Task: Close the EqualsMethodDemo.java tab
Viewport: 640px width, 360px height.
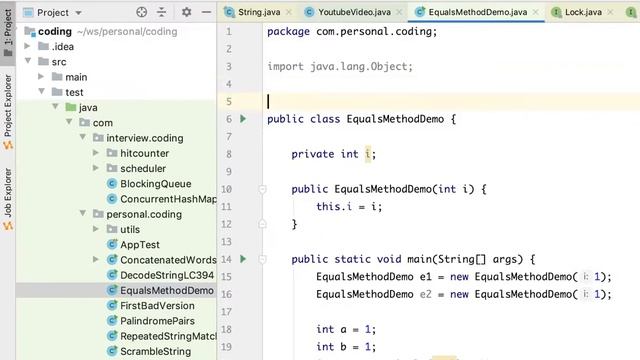Action: coord(536,12)
